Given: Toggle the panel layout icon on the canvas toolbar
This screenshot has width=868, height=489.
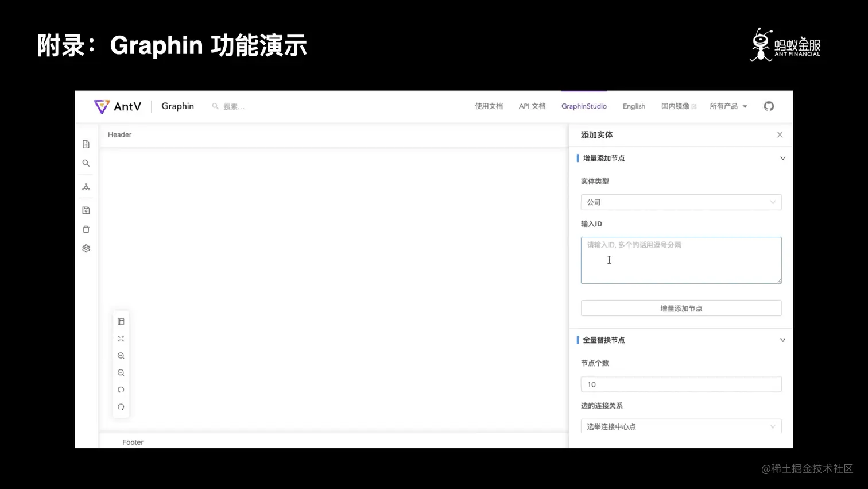Looking at the screenshot, I should [121, 321].
